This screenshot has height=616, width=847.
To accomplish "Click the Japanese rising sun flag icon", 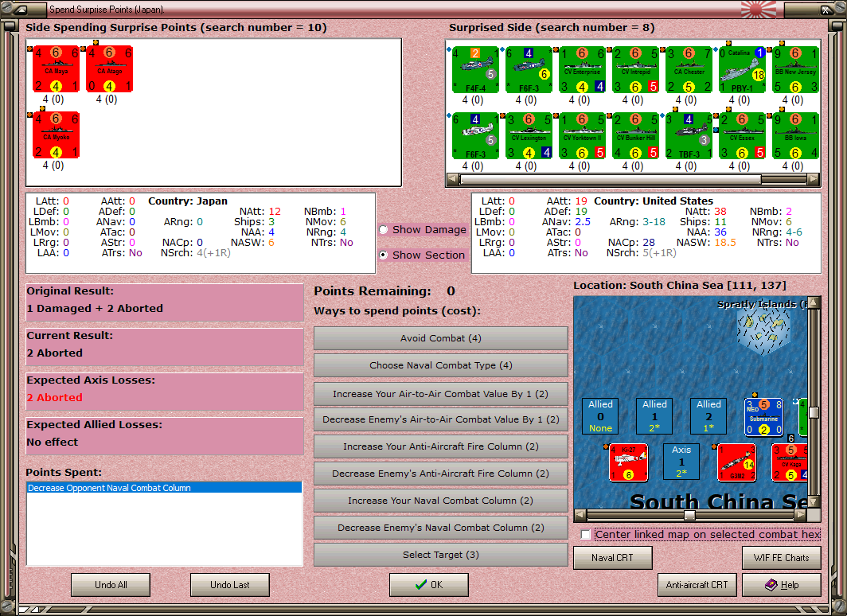I will (759, 10).
